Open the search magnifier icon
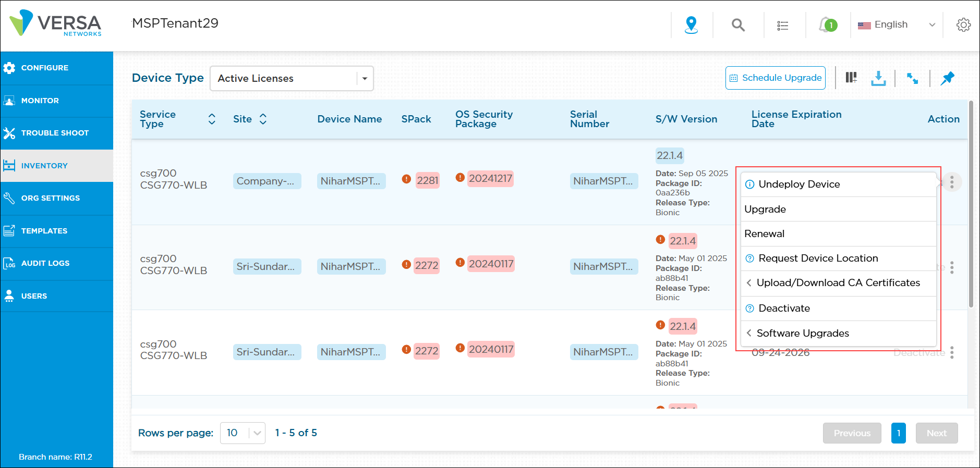The height and width of the screenshot is (468, 980). (x=737, y=25)
